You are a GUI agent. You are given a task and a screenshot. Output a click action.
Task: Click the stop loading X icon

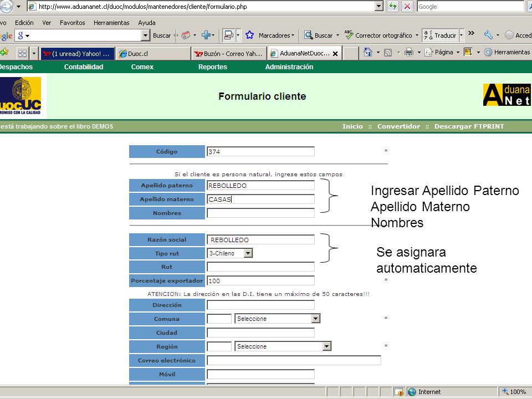(x=407, y=6)
